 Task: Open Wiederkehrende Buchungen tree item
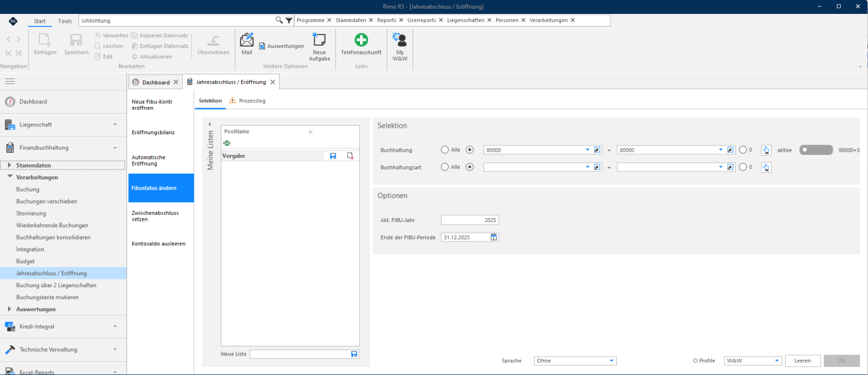click(x=52, y=225)
